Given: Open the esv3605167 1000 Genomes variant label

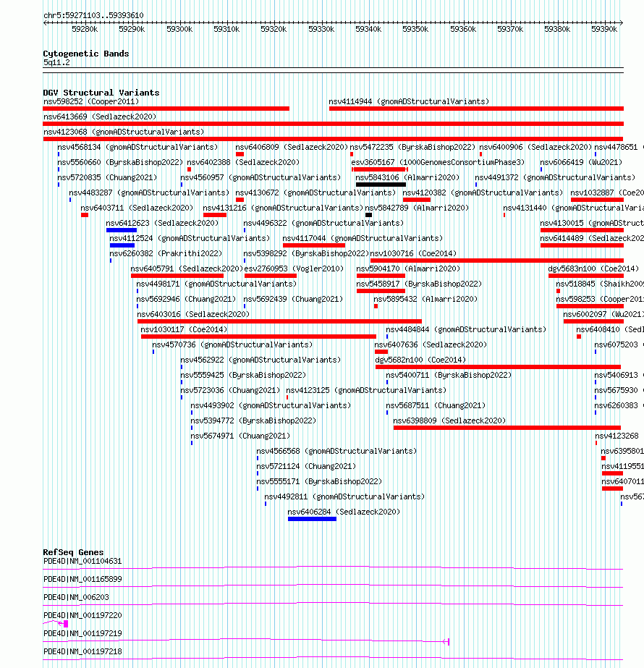Looking at the screenshot, I should click(438, 162).
